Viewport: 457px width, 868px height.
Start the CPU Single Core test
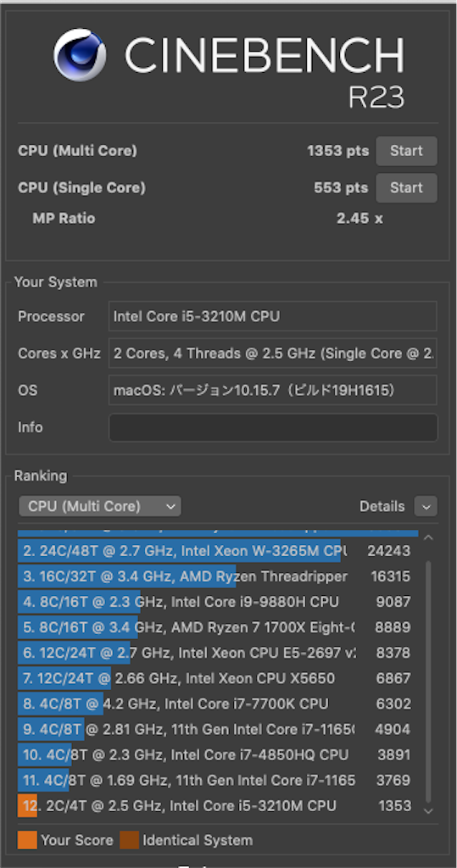(x=407, y=187)
